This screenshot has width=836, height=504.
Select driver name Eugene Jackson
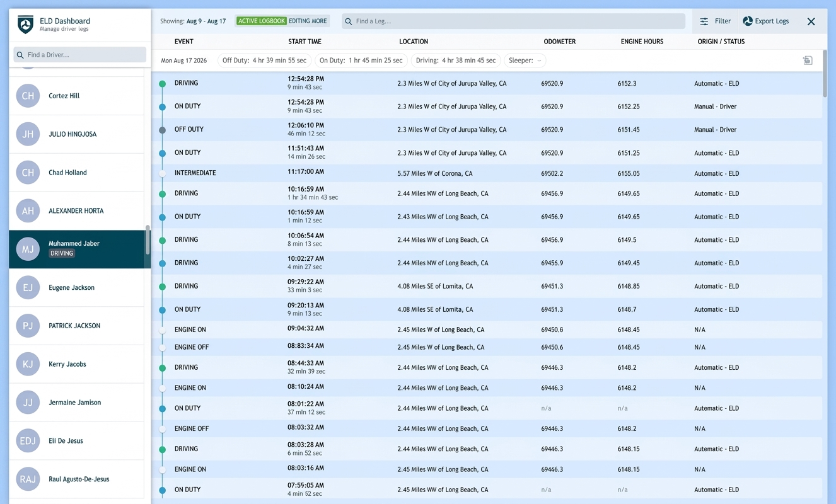tap(71, 287)
